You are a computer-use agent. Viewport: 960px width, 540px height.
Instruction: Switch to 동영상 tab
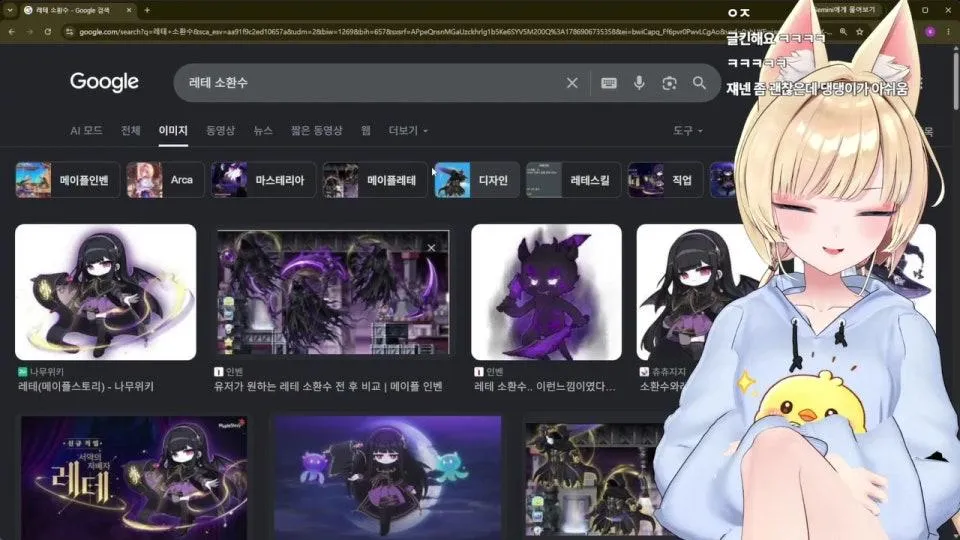point(220,130)
